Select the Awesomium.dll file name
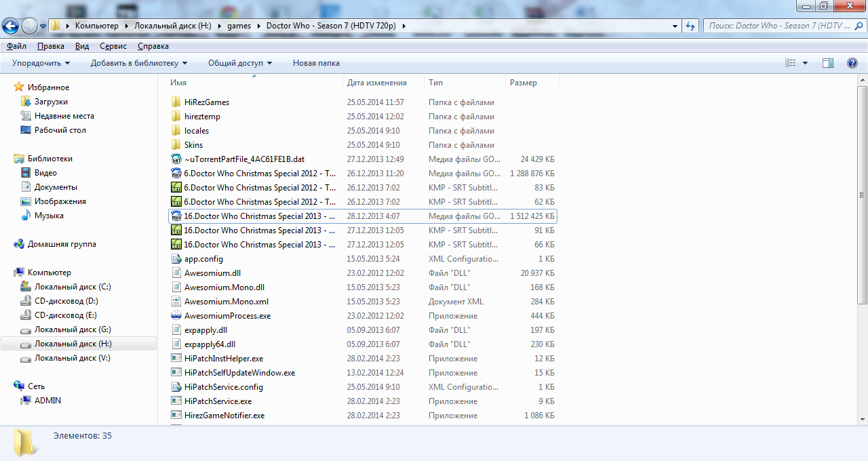The height and width of the screenshot is (461, 868). [x=212, y=273]
